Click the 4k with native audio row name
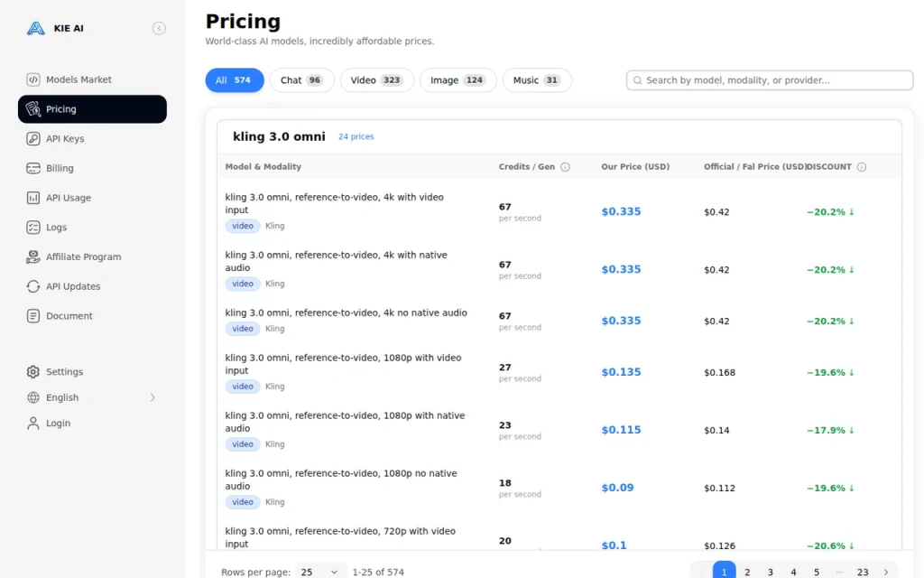This screenshot has height=578, width=924. pos(336,261)
